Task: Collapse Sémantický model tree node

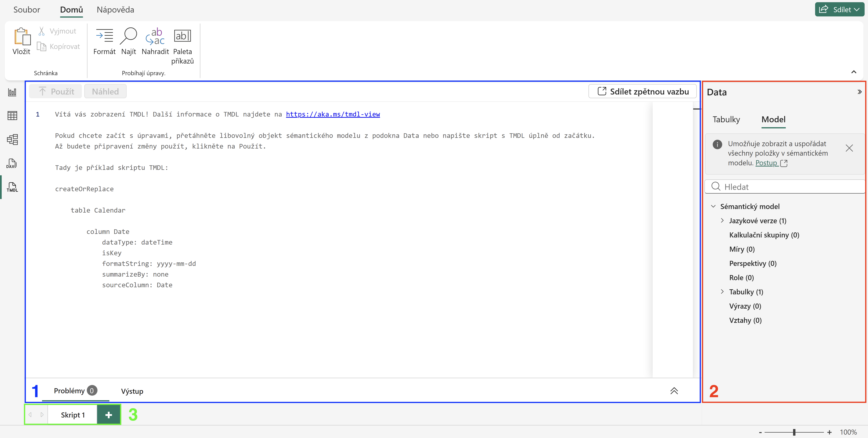Action: point(713,206)
